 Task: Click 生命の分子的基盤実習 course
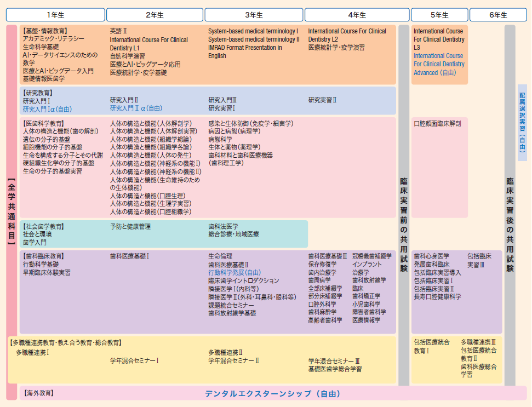pos(52,171)
